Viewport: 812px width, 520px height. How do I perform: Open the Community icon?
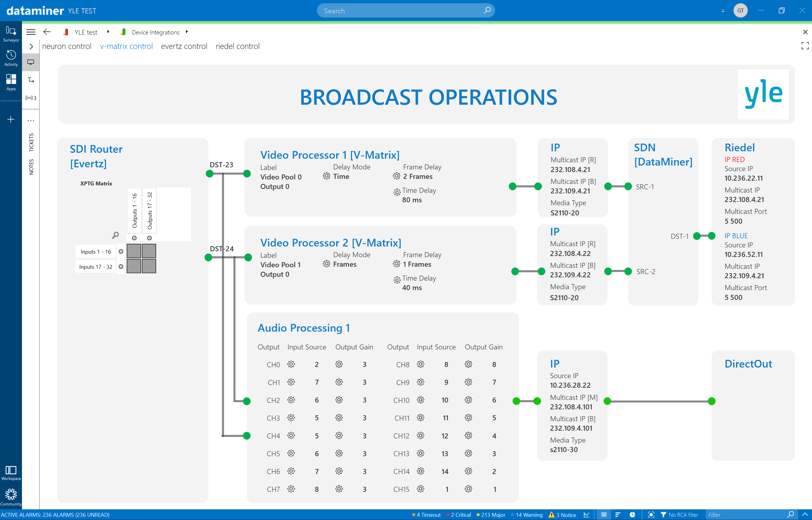tap(11, 497)
